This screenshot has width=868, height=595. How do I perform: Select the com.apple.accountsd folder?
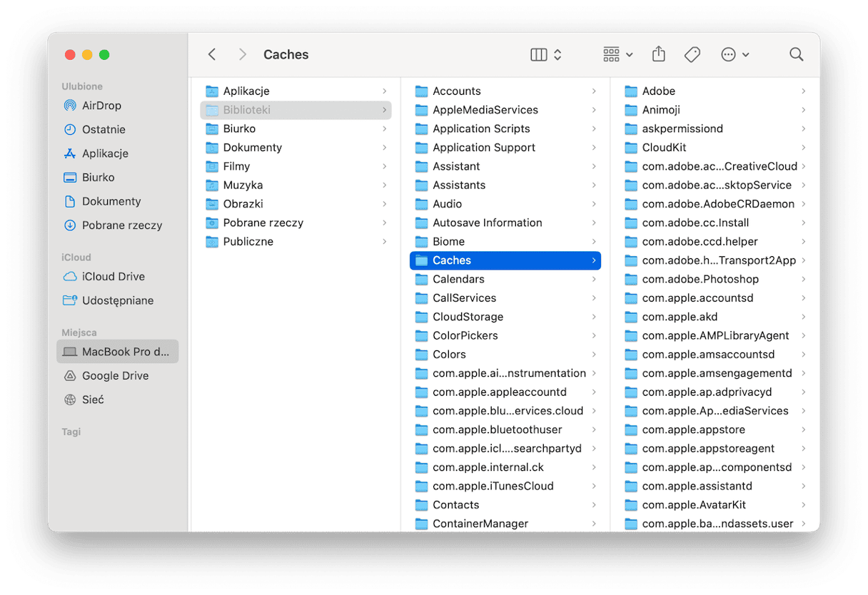tap(715, 297)
